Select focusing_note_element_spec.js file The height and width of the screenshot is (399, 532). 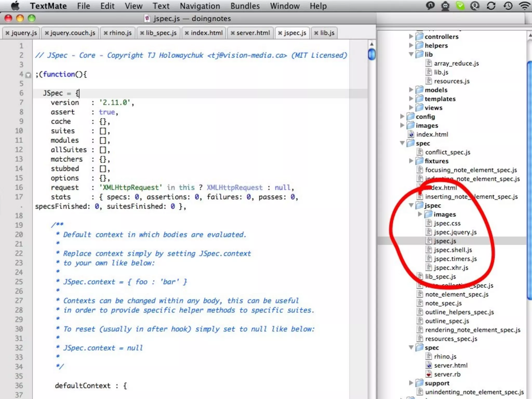click(x=471, y=170)
